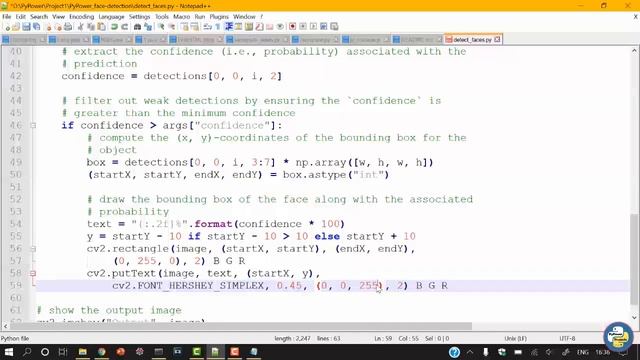Click 'UTF-8' encoding in the status bar
This screenshot has height=360, width=640.
coord(567,338)
